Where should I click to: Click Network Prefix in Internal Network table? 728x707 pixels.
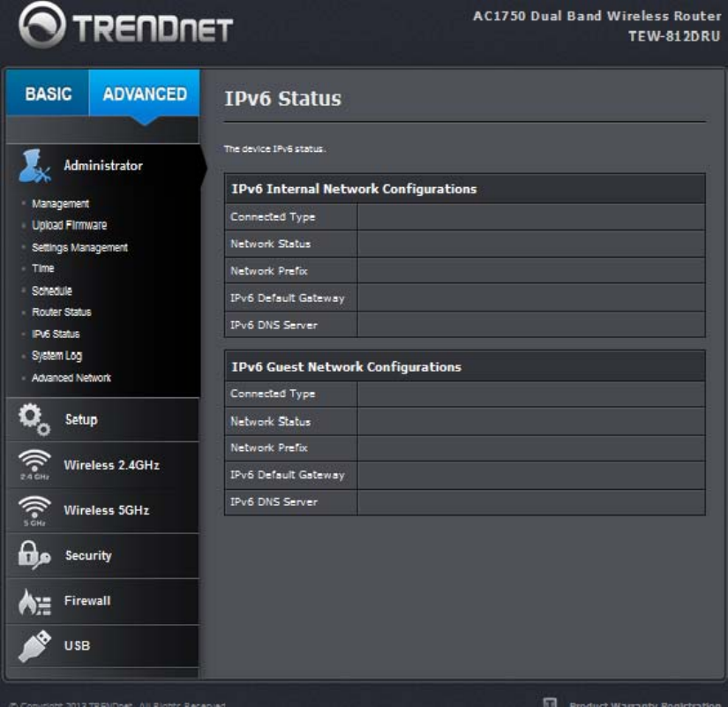(x=269, y=271)
